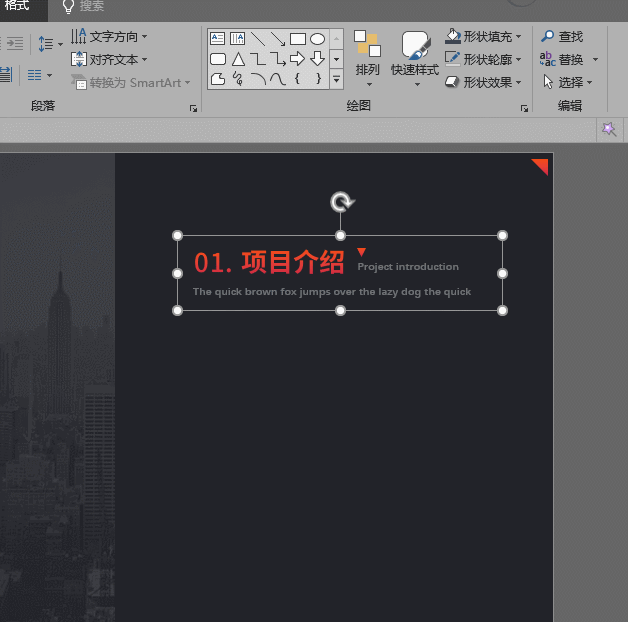Image resolution: width=628 pixels, height=622 pixels.
Task: Open the 替换 dropdown arrow
Action: pyautogui.click(x=596, y=60)
